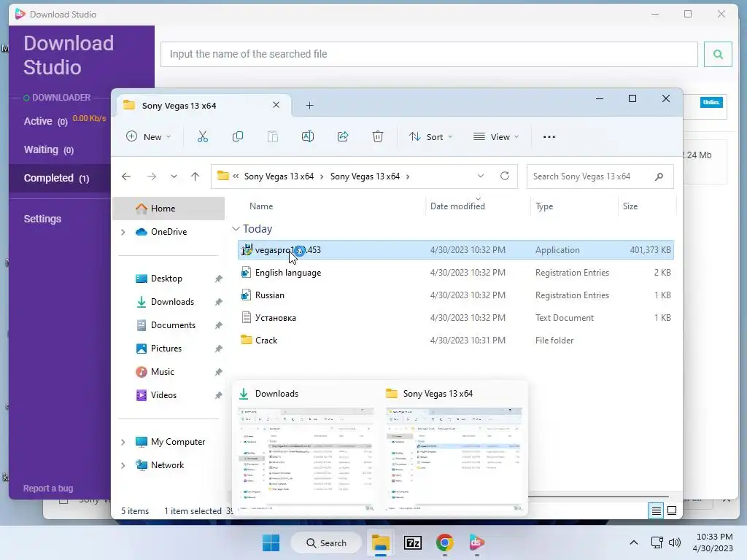Click the first Sony Vegas 13 x64 breadcrumb
The image size is (747, 560).
[279, 176]
